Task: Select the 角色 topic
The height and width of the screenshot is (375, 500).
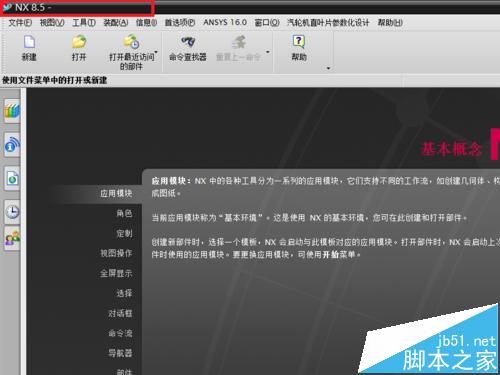Action: click(x=124, y=213)
